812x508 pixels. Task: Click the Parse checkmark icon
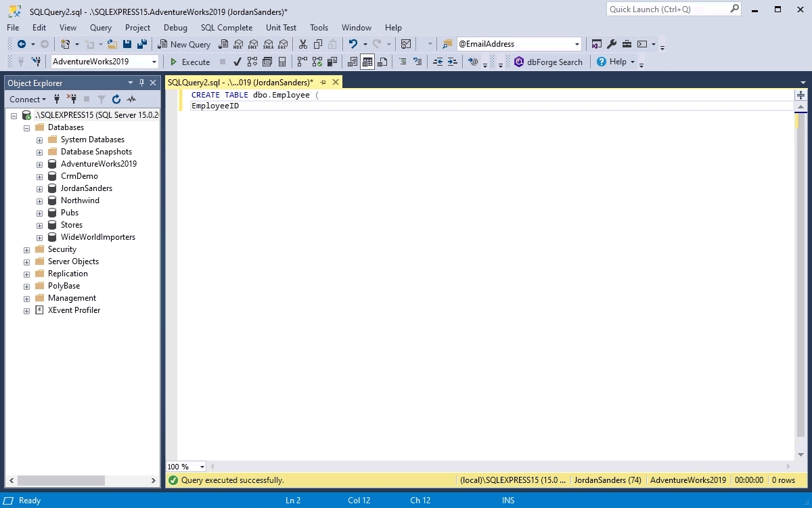237,62
